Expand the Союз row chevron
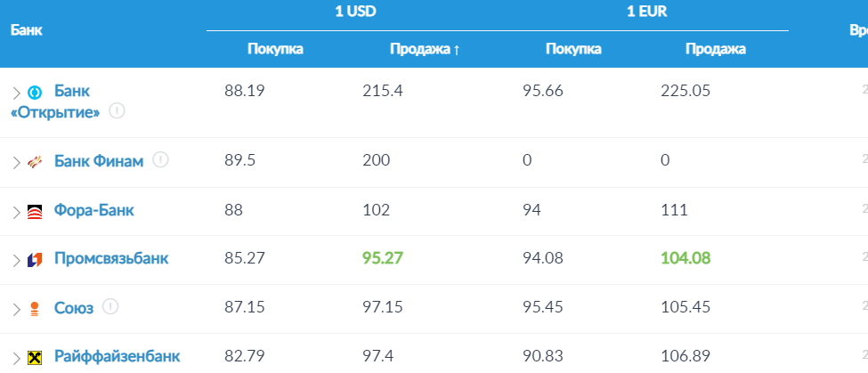This screenshot has height=373, width=868. pyautogui.click(x=15, y=309)
